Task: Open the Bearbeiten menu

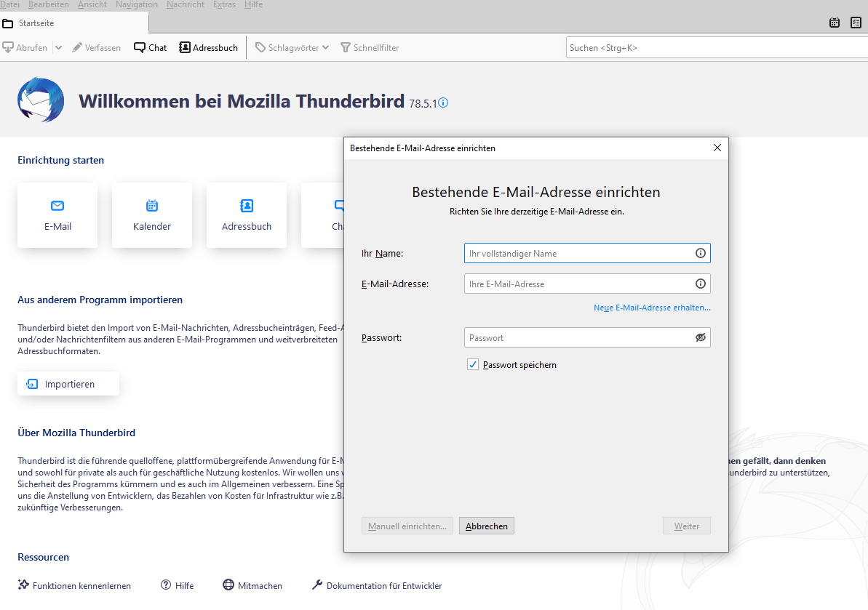Action: tap(49, 4)
